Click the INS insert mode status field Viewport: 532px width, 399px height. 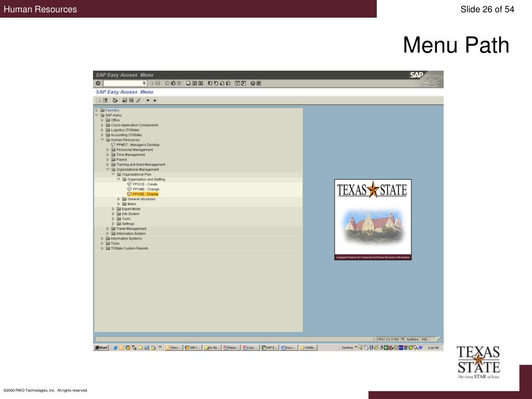click(x=424, y=339)
